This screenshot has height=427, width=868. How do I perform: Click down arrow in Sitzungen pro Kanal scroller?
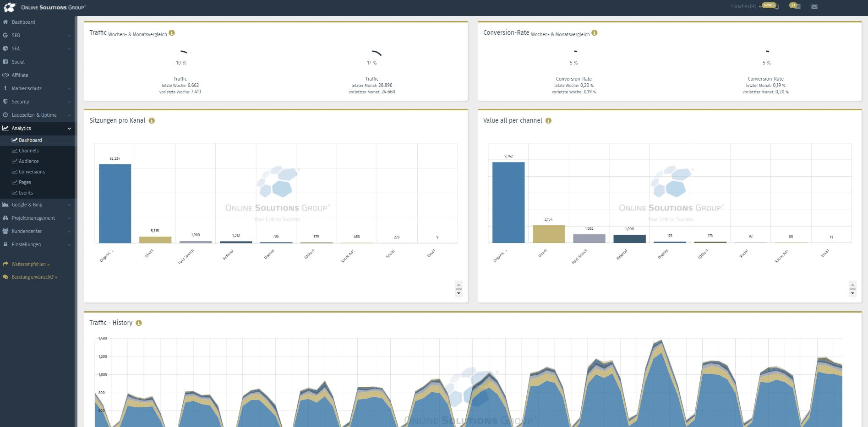(459, 293)
